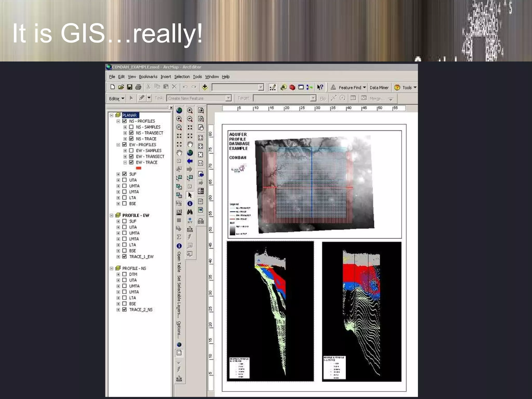
Task: Go back to previous layout extent icon
Action: 201,174
